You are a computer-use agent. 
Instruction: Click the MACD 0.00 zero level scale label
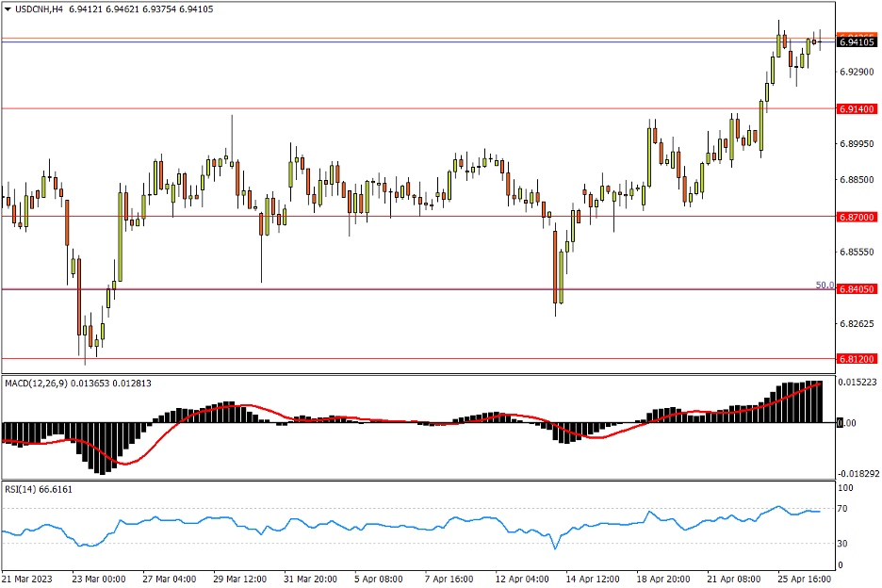847,423
